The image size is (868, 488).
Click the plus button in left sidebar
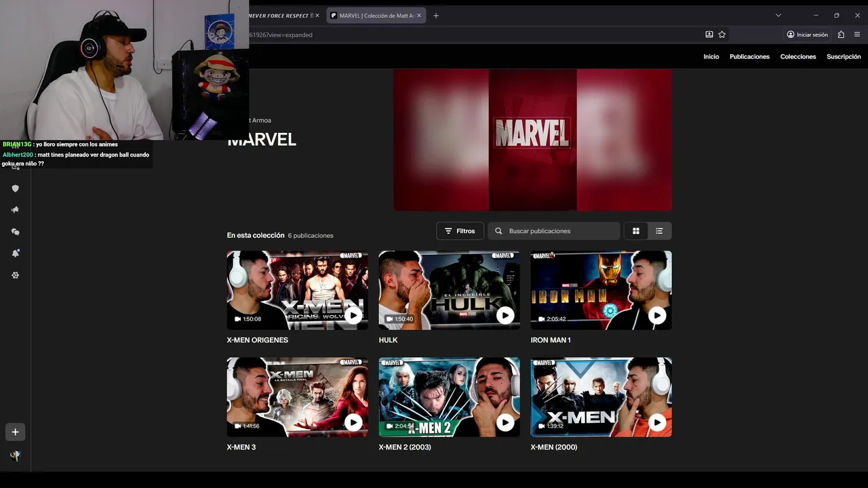15,432
